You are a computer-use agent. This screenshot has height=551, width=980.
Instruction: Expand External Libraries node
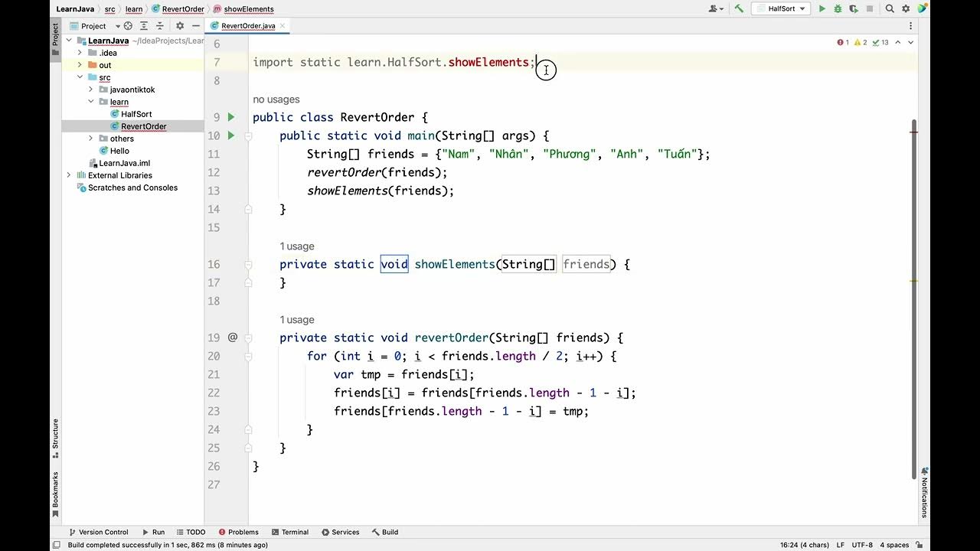69,175
